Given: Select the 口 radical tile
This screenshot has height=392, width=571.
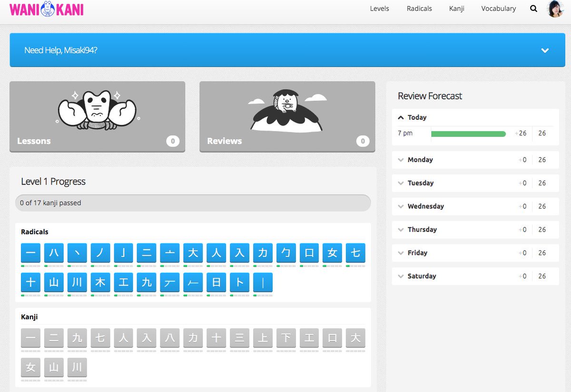Looking at the screenshot, I should tap(309, 253).
